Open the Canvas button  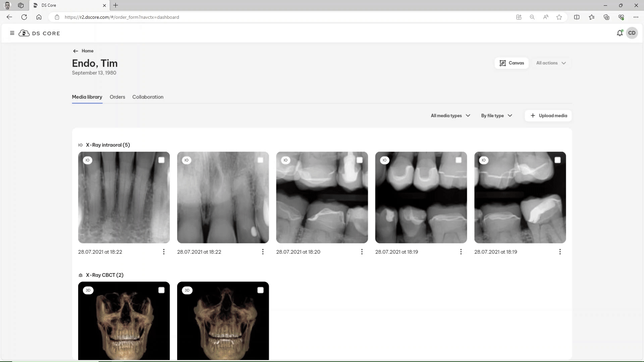click(x=512, y=63)
